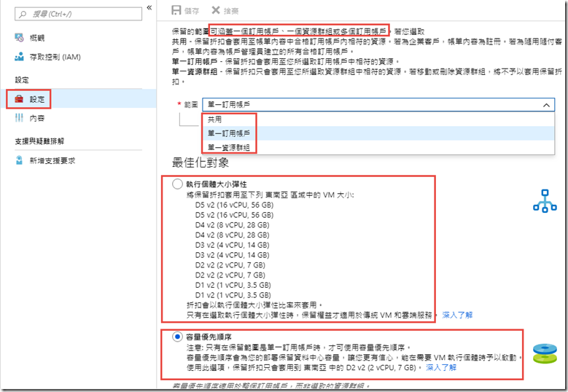Click the 儲存 save disk icon
The image size is (568, 392).
pos(176,10)
